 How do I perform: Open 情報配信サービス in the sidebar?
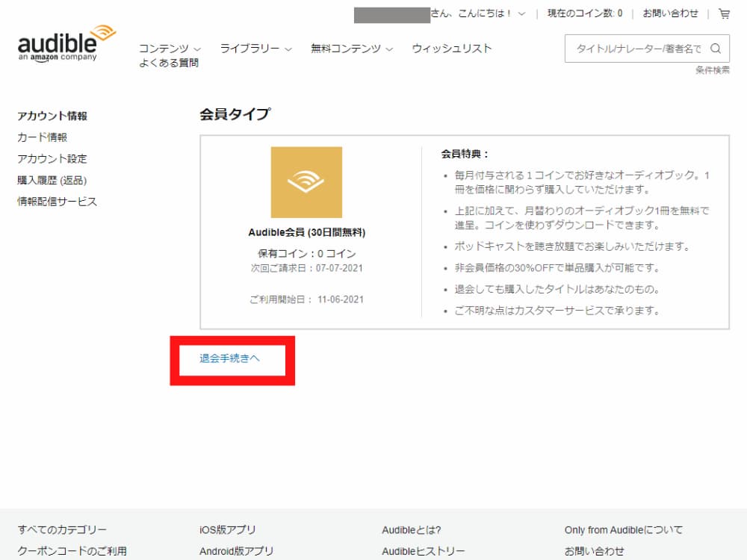[x=58, y=202]
